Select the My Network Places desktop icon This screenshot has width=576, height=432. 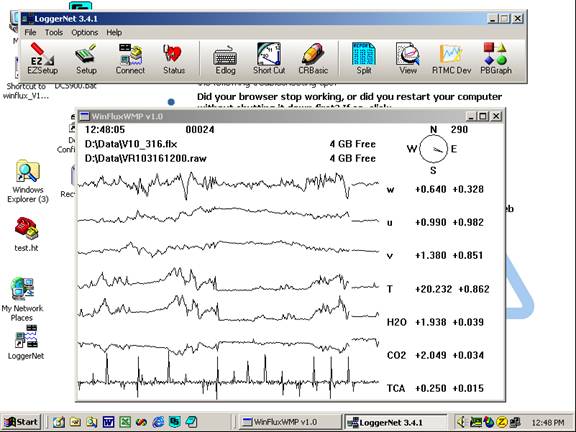tap(22, 300)
